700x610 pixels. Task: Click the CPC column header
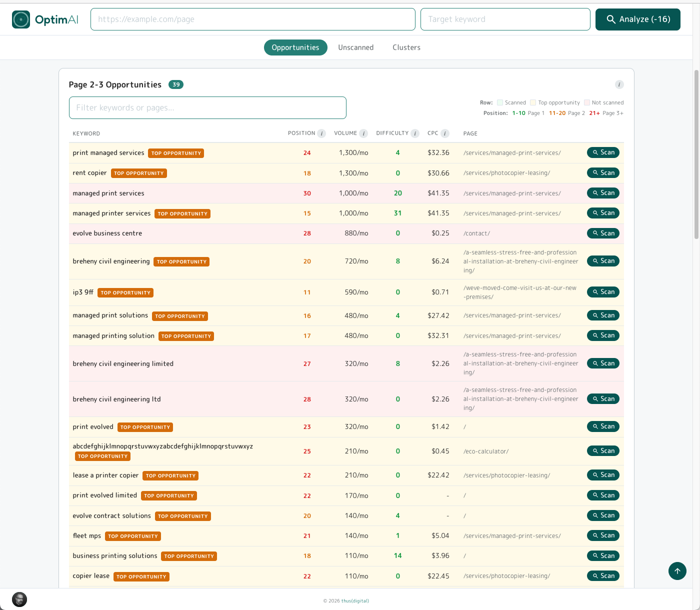click(x=433, y=133)
